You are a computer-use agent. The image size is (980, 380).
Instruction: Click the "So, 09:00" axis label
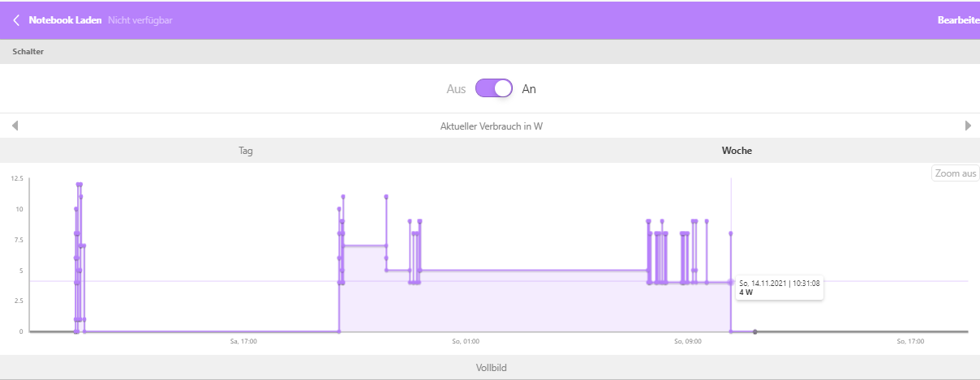pos(687,342)
